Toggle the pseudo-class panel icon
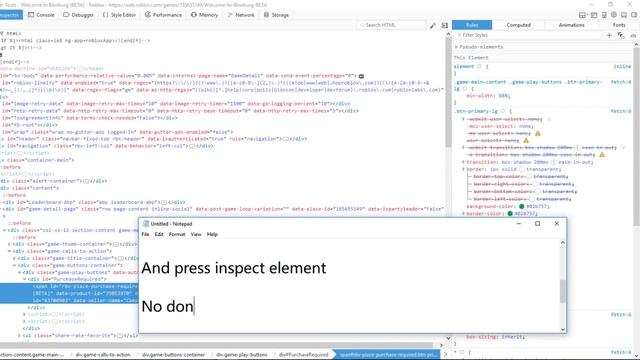The width and height of the screenshot is (640, 360). (x=621, y=36)
